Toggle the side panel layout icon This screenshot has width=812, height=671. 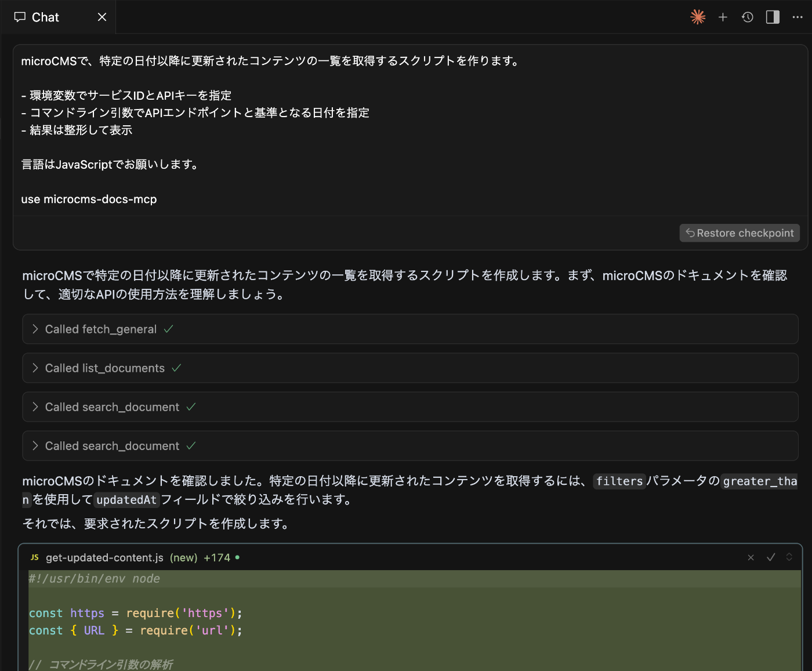click(773, 17)
